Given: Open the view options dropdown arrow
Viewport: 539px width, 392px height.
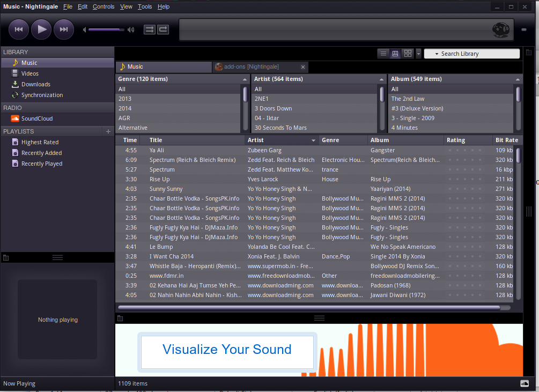Looking at the screenshot, I should 418,54.
